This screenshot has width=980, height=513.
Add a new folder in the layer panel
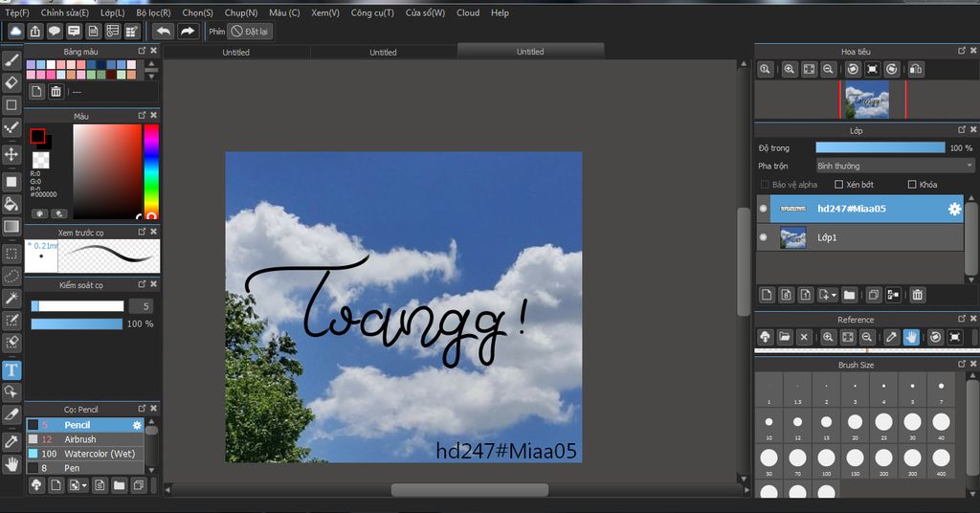pos(849,295)
